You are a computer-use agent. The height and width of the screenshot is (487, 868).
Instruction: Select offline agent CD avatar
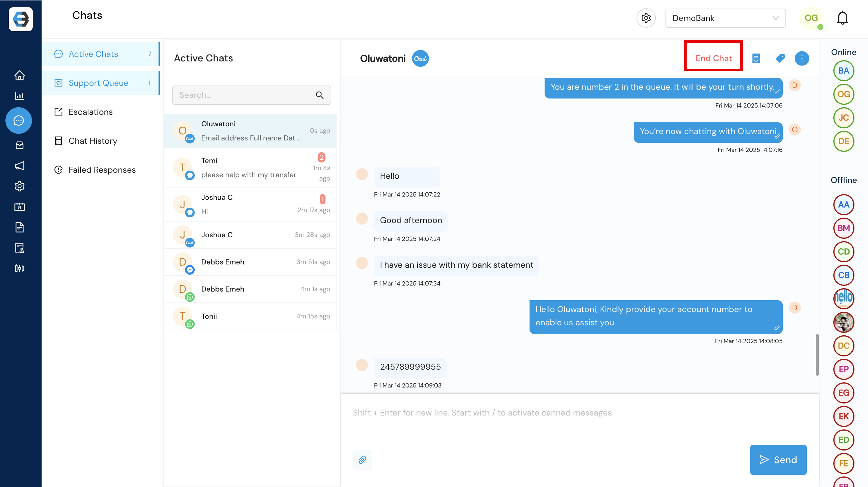[843, 252]
